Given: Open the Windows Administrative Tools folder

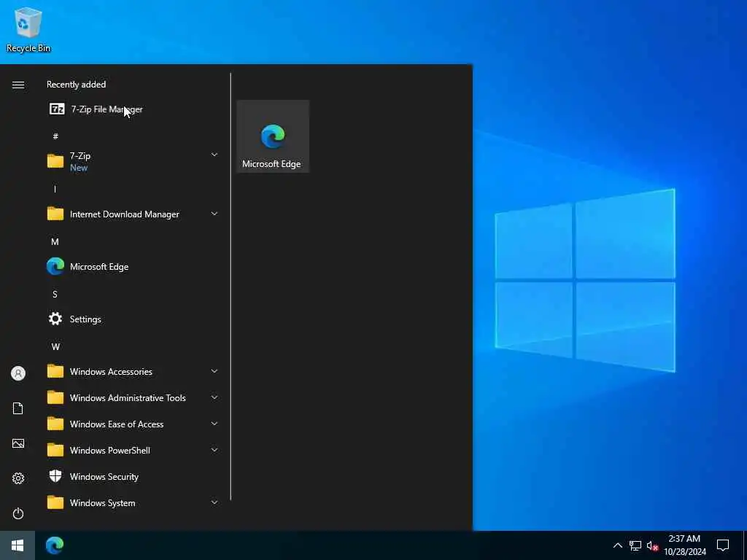Looking at the screenshot, I should pos(133,397).
